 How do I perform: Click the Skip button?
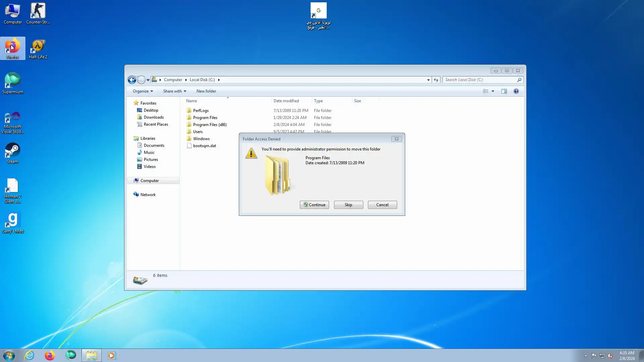[348, 205]
